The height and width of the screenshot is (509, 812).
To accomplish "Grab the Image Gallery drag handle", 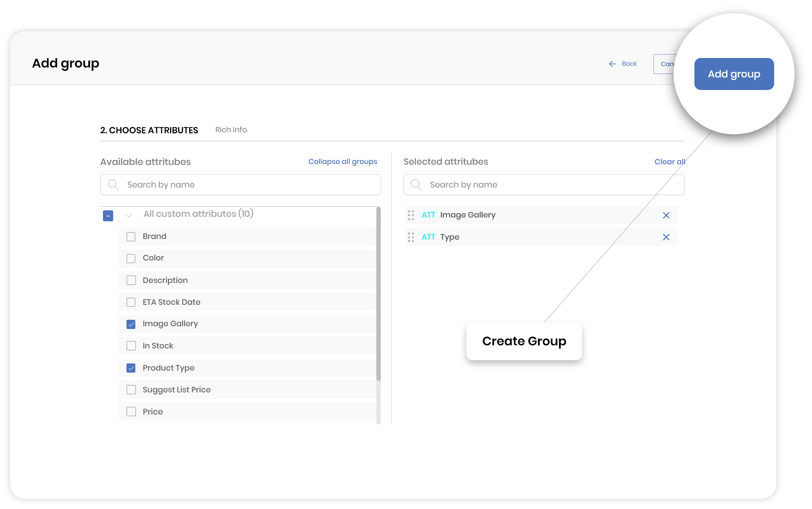I will [x=411, y=215].
